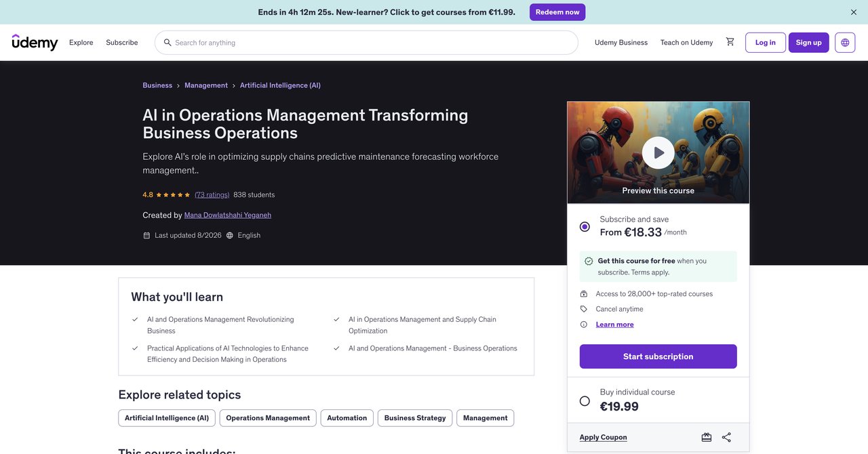Go to Artificial Intelligence (AI) breadcrumb

[x=280, y=85]
